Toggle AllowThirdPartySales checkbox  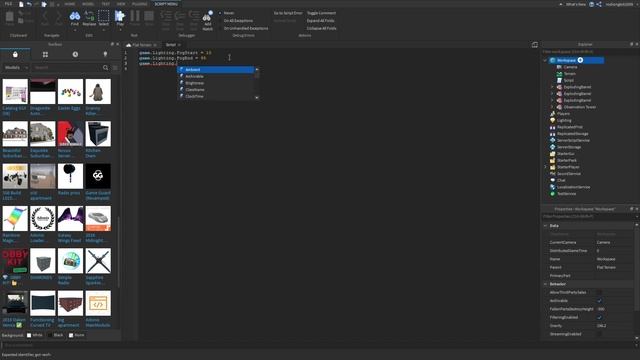pyautogui.click(x=600, y=292)
